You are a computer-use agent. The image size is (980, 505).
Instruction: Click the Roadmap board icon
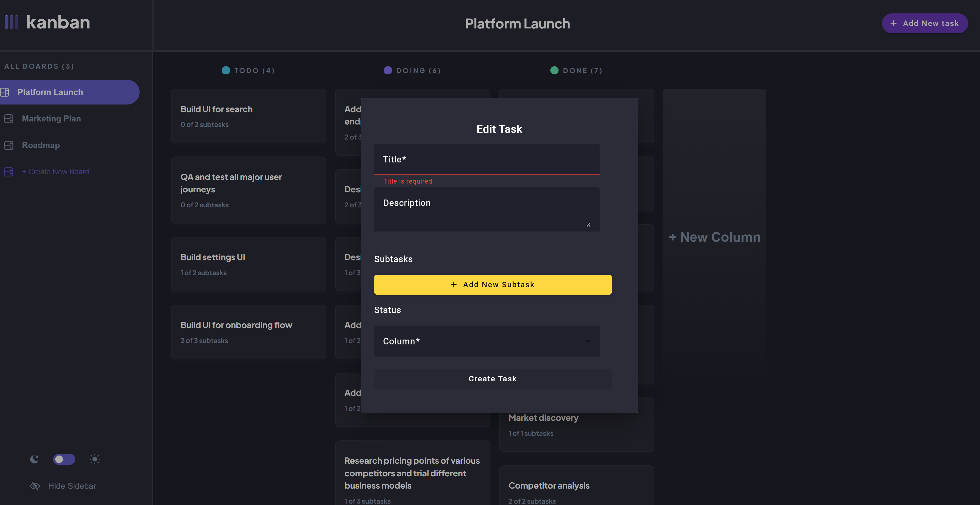[9, 145]
